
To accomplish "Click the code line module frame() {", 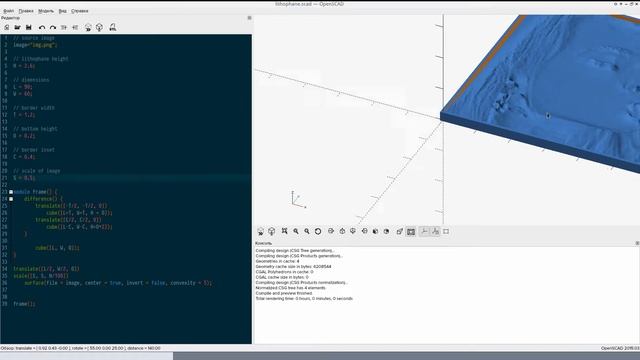I will pos(36,192).
